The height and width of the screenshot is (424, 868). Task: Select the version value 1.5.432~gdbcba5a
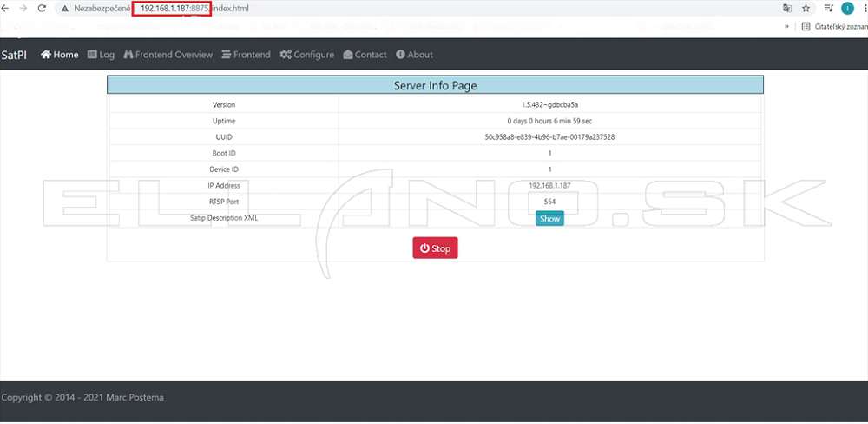point(549,105)
